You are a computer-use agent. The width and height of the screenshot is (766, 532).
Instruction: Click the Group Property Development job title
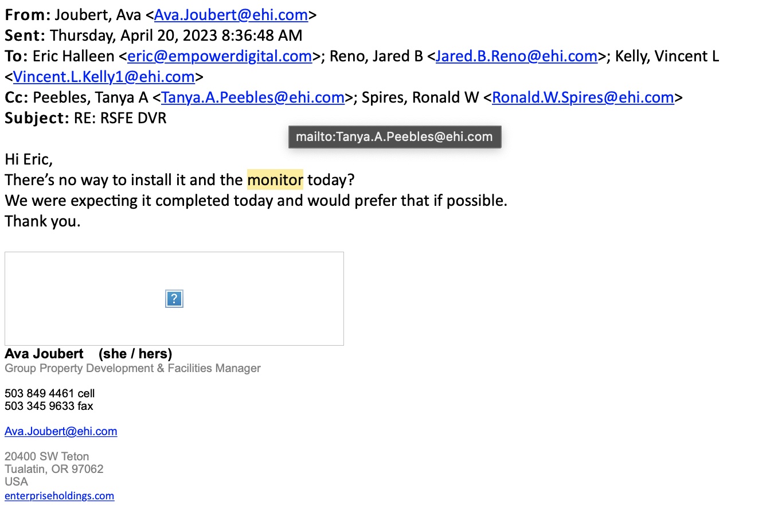click(x=132, y=368)
